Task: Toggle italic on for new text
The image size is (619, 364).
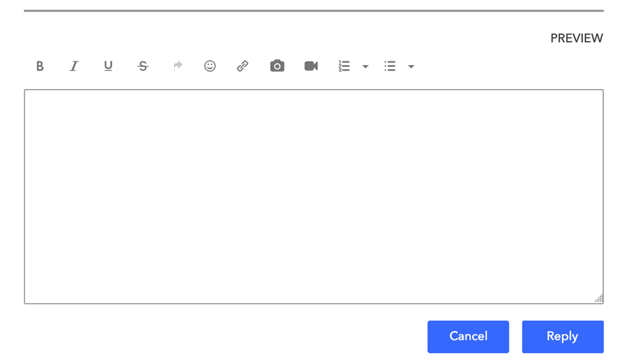Action: coord(74,66)
